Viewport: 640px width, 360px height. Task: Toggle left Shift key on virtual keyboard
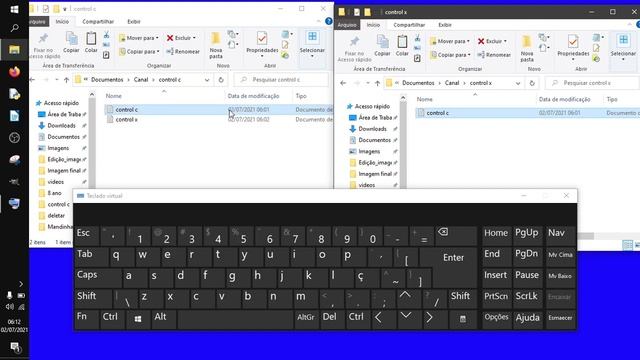(93, 298)
